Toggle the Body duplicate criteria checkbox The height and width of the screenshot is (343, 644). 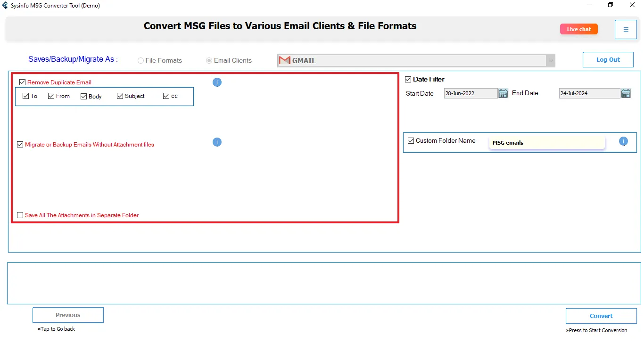(x=84, y=96)
